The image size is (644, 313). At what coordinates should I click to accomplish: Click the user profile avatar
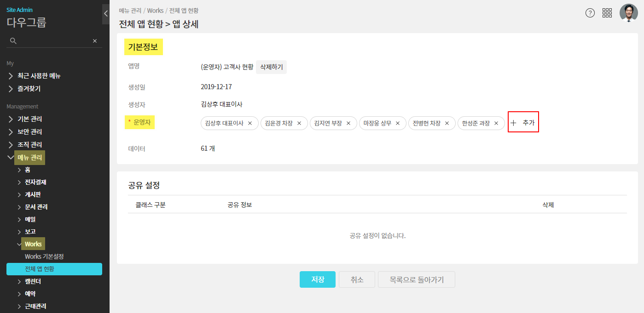pyautogui.click(x=628, y=13)
